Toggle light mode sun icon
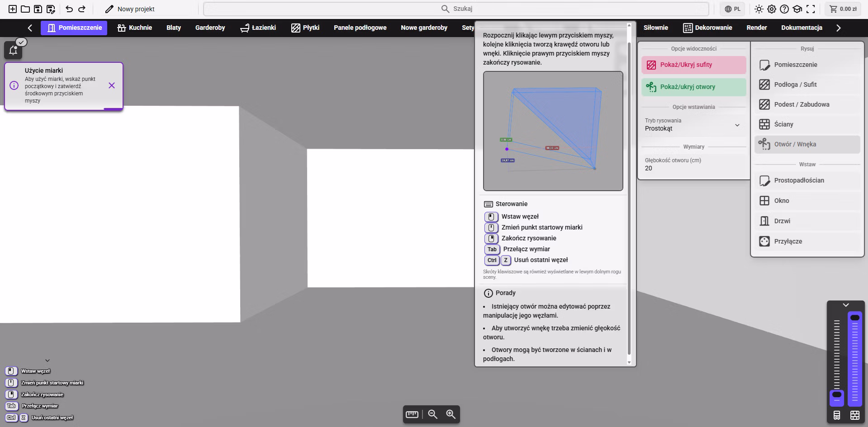868x427 pixels. click(759, 9)
